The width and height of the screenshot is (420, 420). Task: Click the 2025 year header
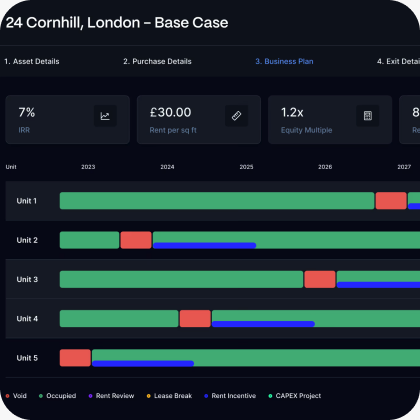[246, 167]
